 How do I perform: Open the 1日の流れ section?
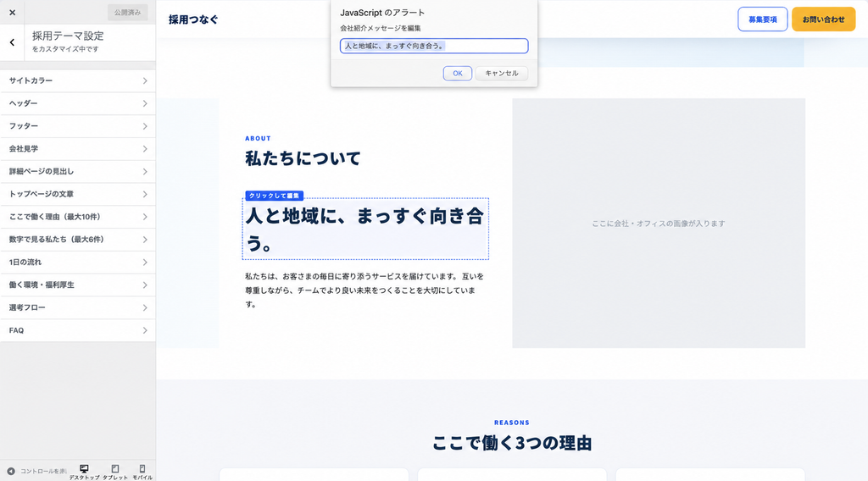[x=78, y=262]
